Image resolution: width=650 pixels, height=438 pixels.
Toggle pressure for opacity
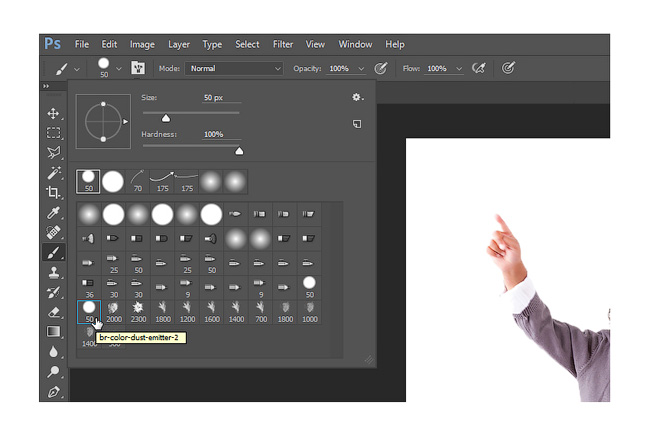pos(381,68)
